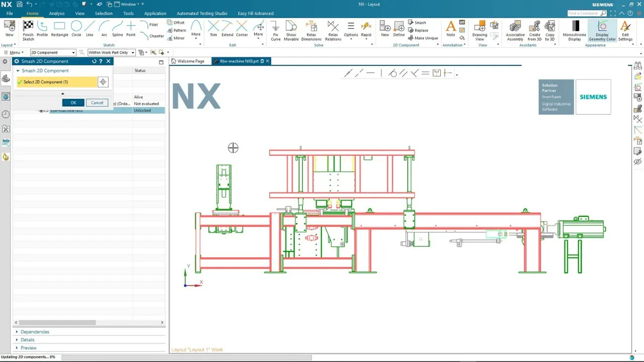Click the Mirror curve tool
This screenshot has height=362, width=644.
176,38
